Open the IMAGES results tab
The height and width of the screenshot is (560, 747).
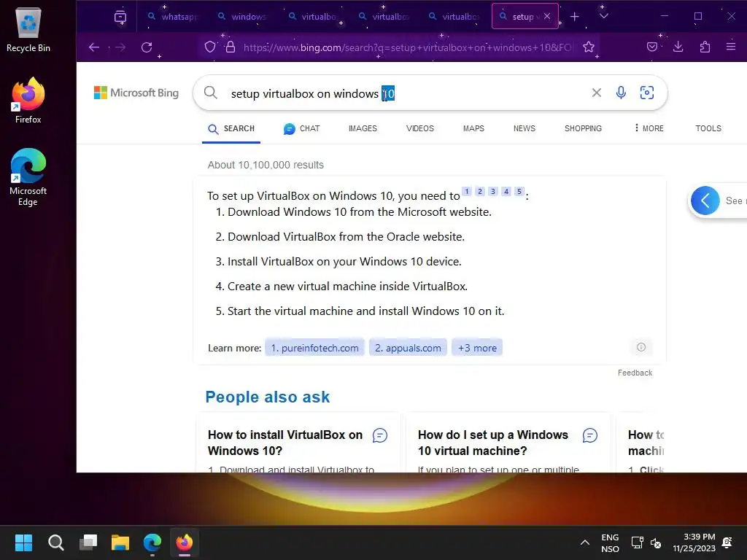point(363,128)
